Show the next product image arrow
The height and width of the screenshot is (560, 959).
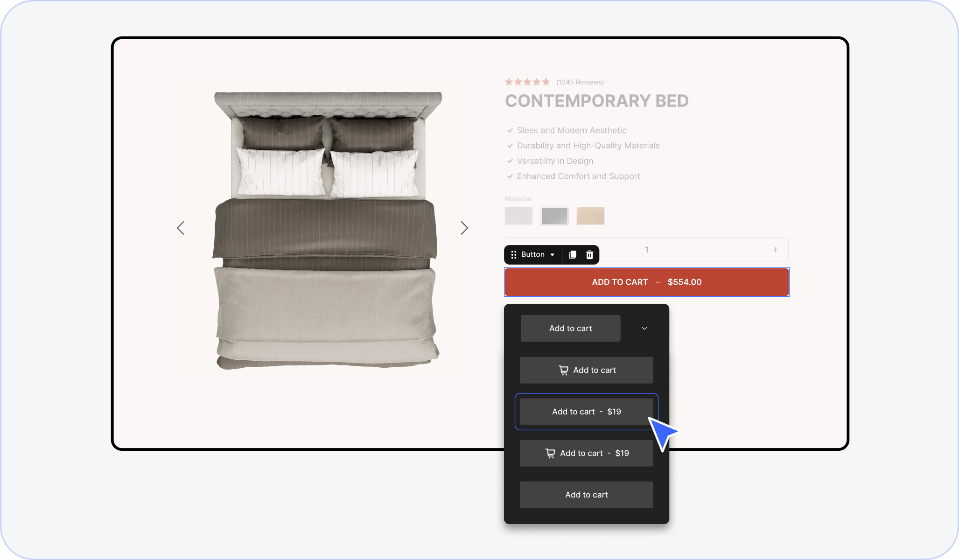(464, 228)
